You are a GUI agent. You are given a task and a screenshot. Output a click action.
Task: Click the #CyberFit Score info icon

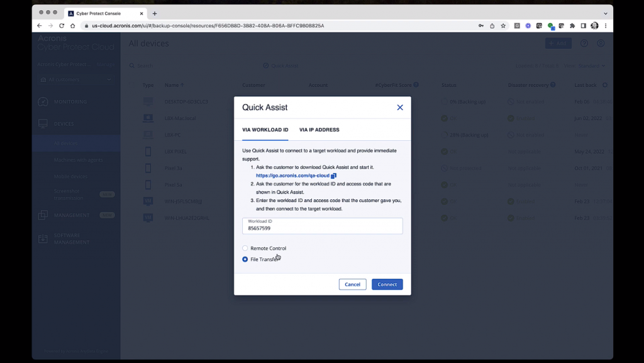[416, 84]
